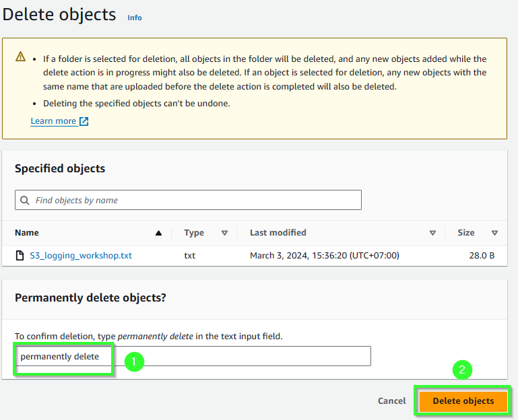Image resolution: width=518 pixels, height=420 pixels.
Task: Open the Learn more link
Action: pos(53,121)
